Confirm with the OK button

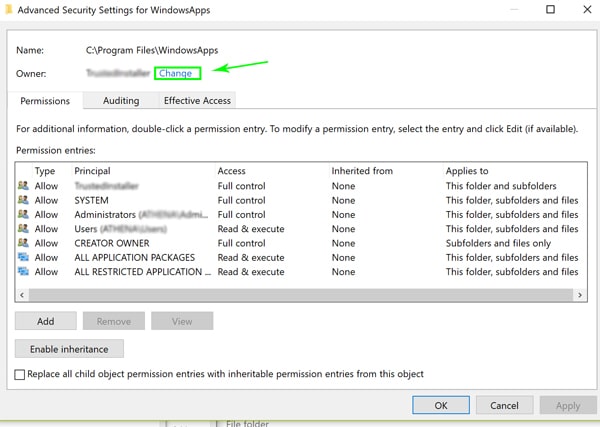click(441, 405)
